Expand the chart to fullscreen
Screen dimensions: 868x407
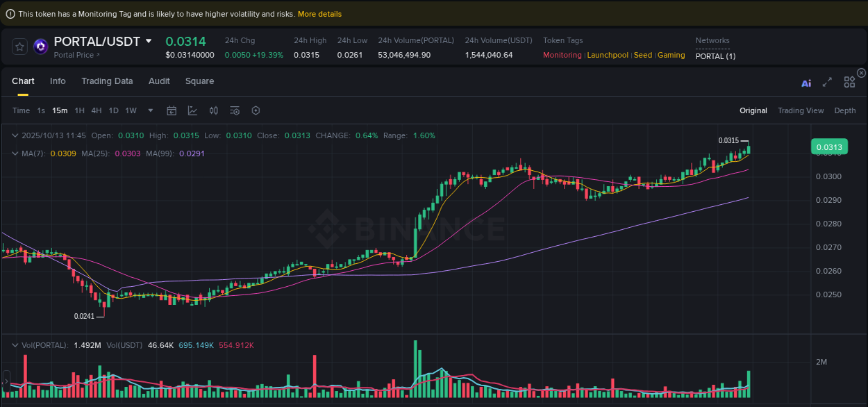(x=827, y=82)
